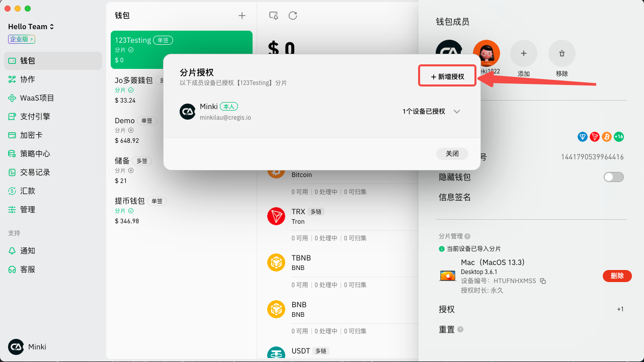Open 协作 in the sidebar

[x=28, y=79]
